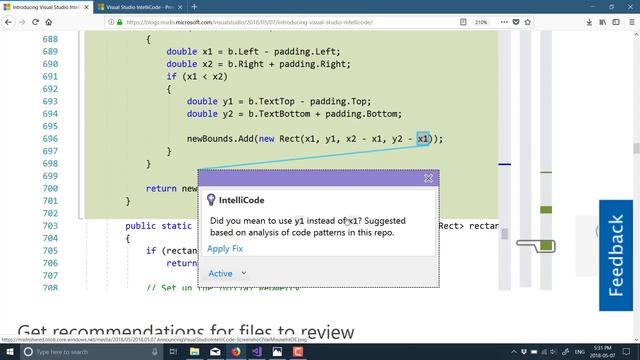Open File Explorer from taskbar
This screenshot has width=640, height=360.
195,351
